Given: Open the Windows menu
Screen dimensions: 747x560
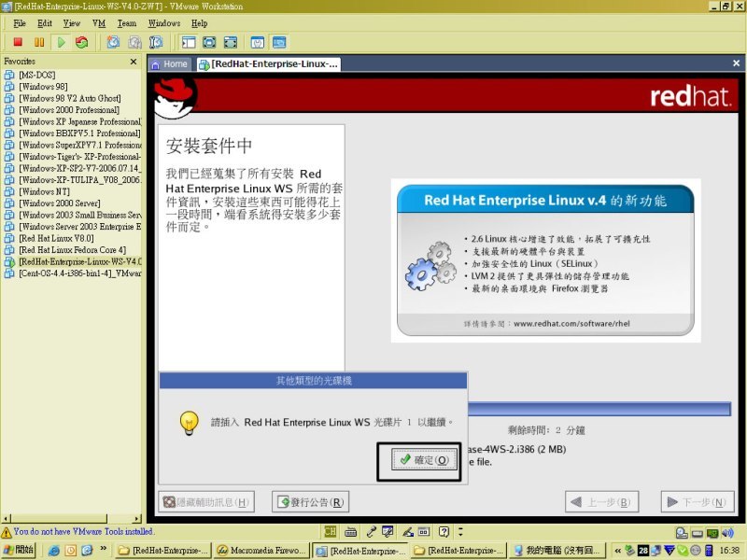Looking at the screenshot, I should [x=164, y=23].
